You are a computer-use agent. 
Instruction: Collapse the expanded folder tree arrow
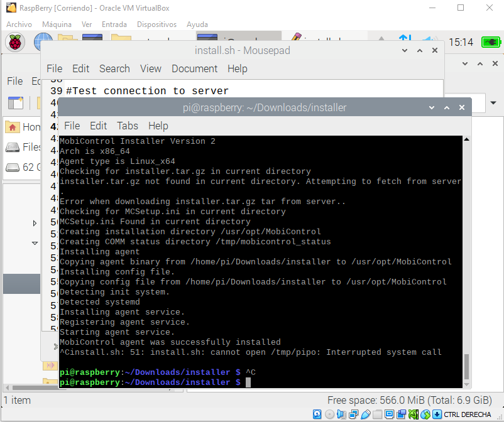click(x=35, y=243)
